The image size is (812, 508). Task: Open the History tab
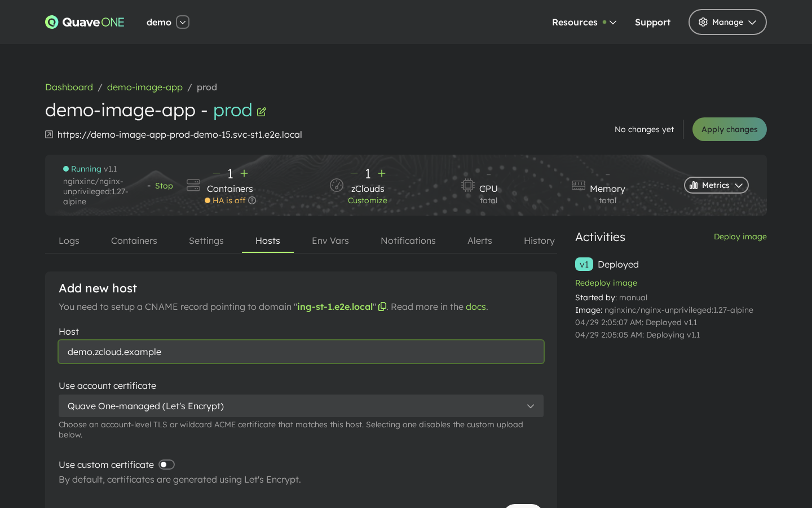coord(539,240)
